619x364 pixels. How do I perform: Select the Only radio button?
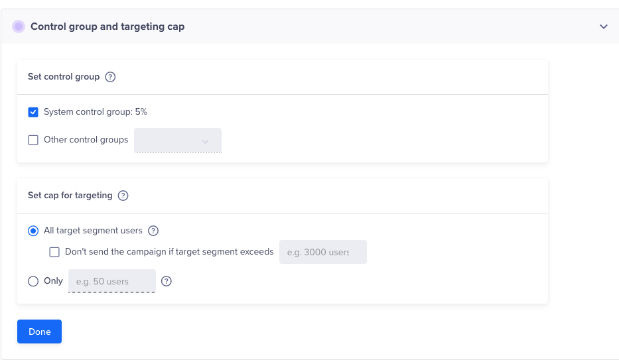coord(33,281)
